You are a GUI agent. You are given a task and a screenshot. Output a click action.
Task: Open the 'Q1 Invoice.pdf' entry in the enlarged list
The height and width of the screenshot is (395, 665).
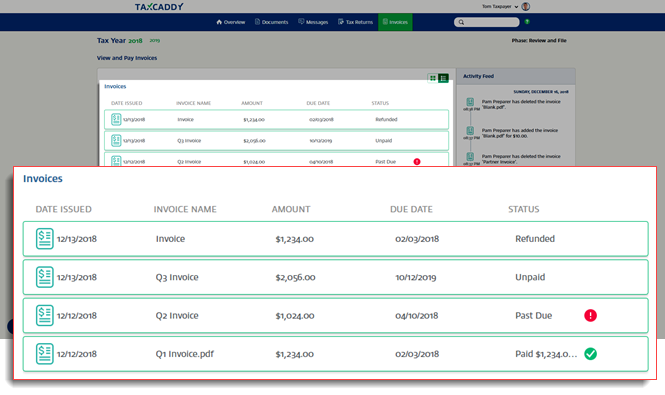(184, 354)
